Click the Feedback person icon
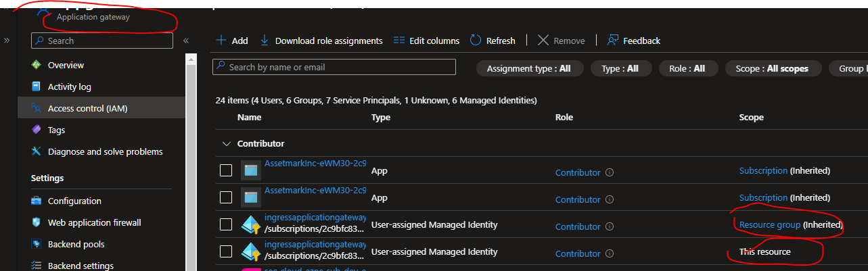Viewport: 868px width, 271px height. (x=613, y=41)
